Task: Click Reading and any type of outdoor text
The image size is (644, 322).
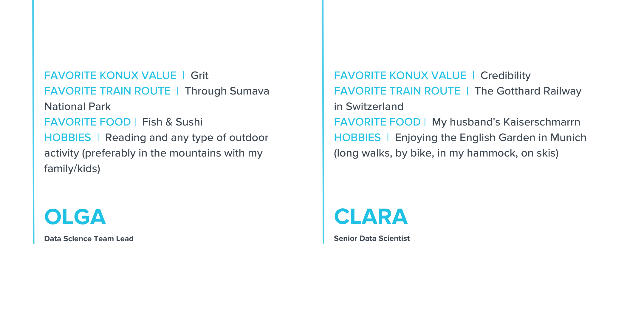Action: 187,138
